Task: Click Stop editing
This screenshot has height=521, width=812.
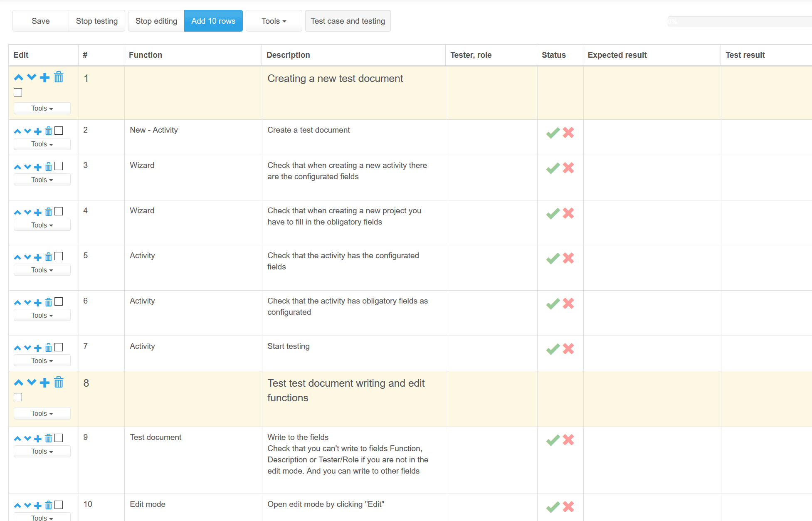Action: 156,21
